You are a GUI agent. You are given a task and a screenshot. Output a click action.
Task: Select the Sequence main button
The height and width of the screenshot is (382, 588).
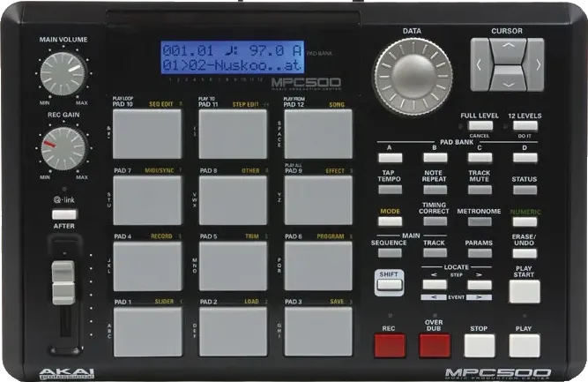[390, 253]
